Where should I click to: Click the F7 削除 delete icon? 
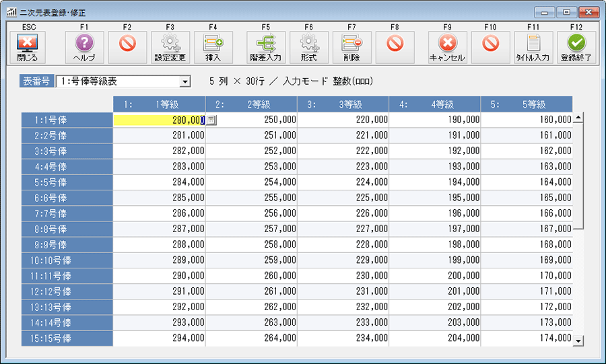pos(351,48)
